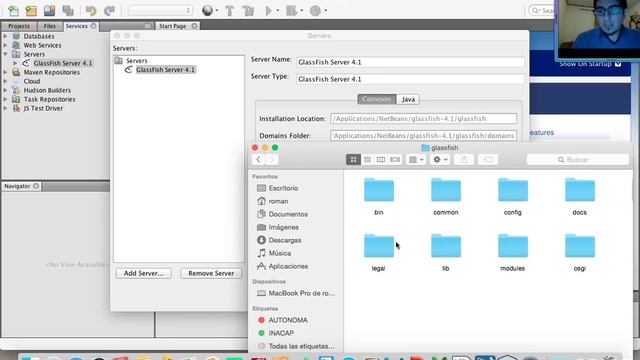Open the project configuration combo box
Viewport: 640px width, 360px height.
click(x=160, y=11)
